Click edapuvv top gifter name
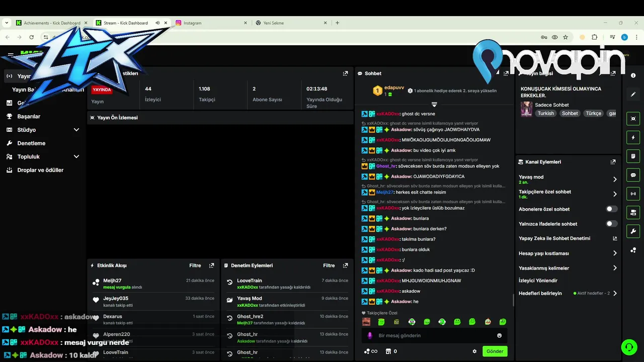The height and width of the screenshot is (362, 644). click(x=394, y=87)
